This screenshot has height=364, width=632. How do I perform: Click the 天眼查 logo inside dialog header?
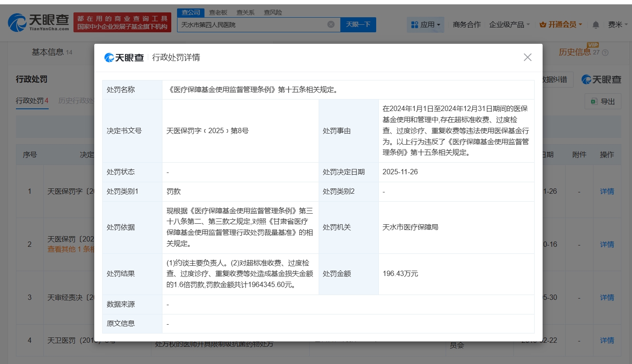(x=124, y=57)
